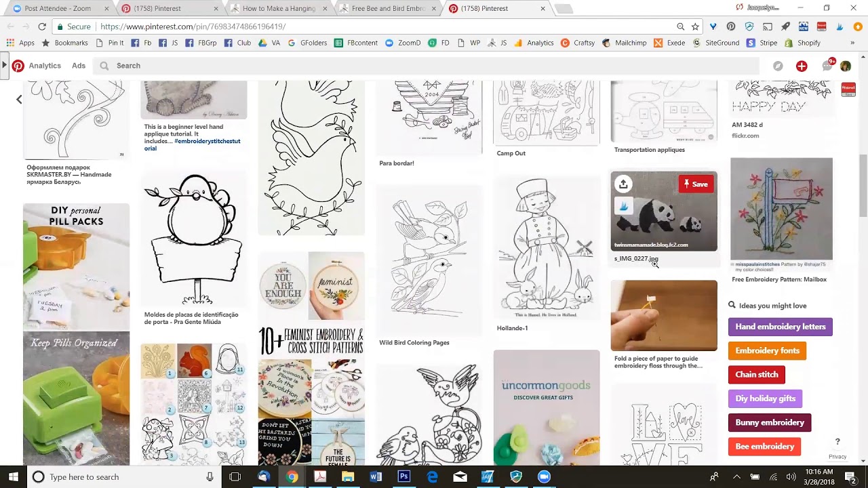Image resolution: width=868 pixels, height=488 pixels.
Task: Select the Bunny embroidery suggestion
Action: click(770, 422)
